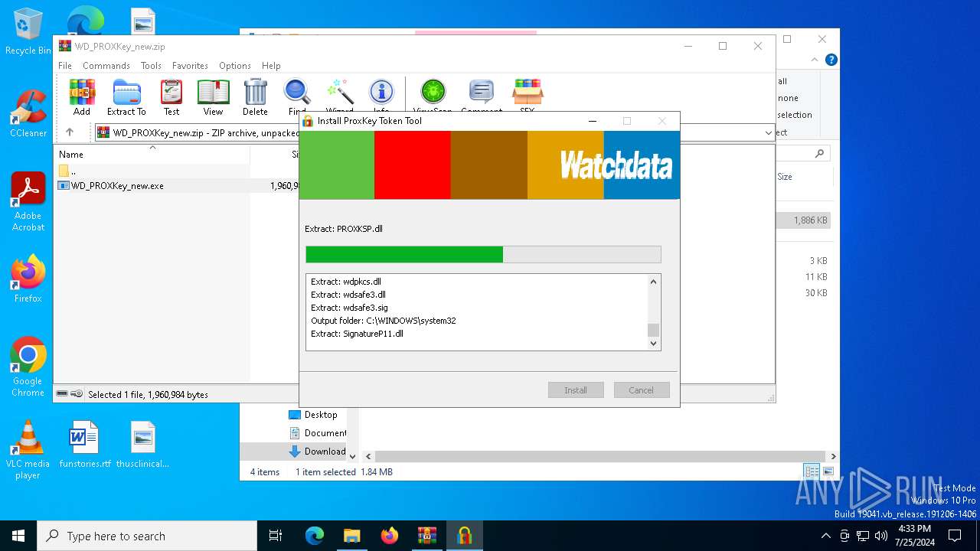
Task: Select Documents in Explorer navigation pane
Action: [x=317, y=433]
